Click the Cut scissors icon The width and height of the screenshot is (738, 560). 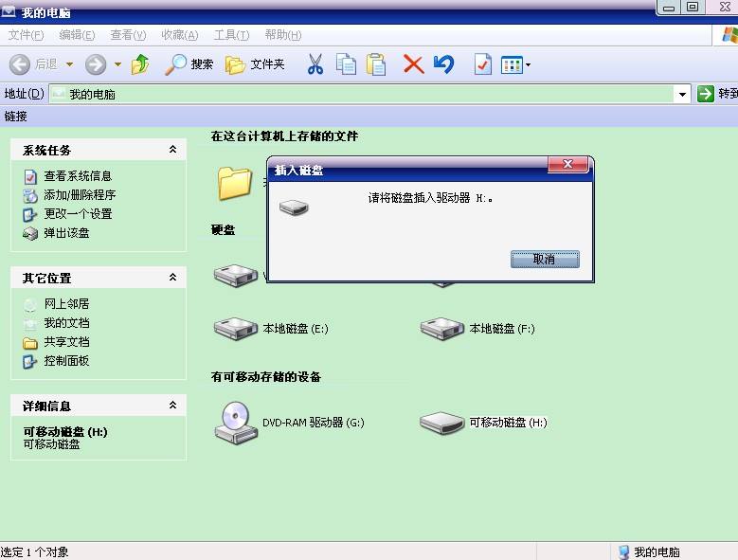pyautogui.click(x=315, y=64)
